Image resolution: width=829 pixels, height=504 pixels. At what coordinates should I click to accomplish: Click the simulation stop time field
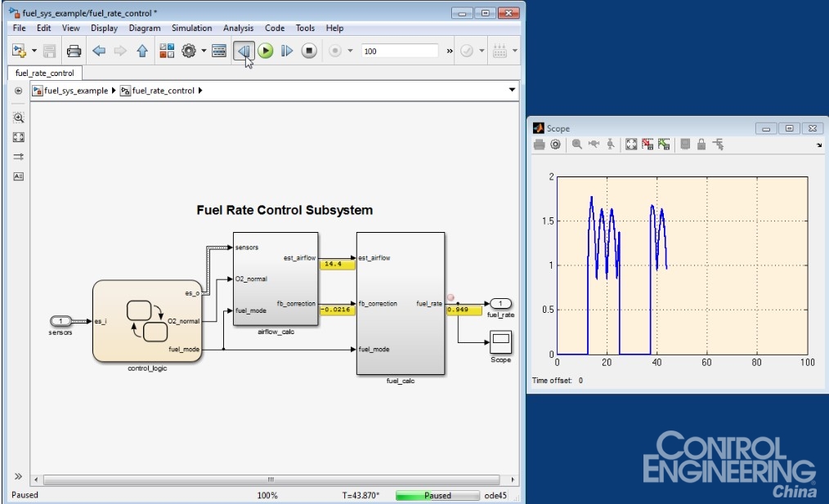(x=401, y=51)
